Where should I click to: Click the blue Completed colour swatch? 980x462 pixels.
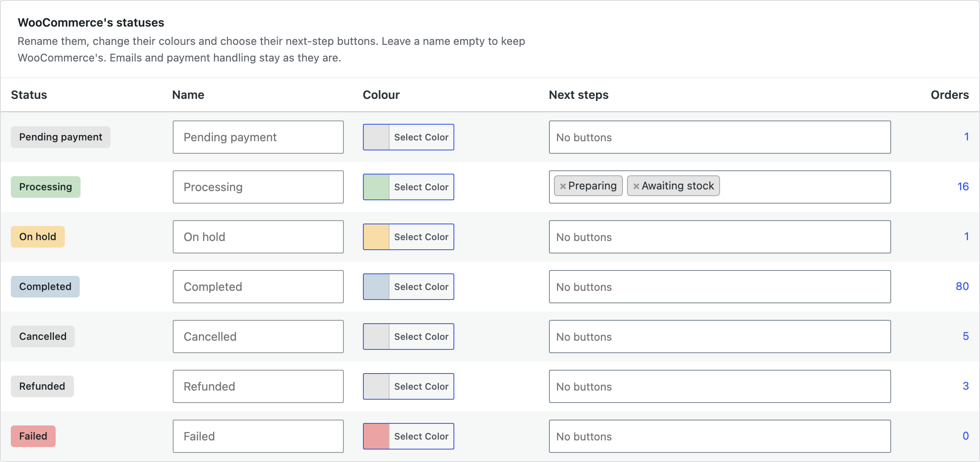[x=376, y=287]
